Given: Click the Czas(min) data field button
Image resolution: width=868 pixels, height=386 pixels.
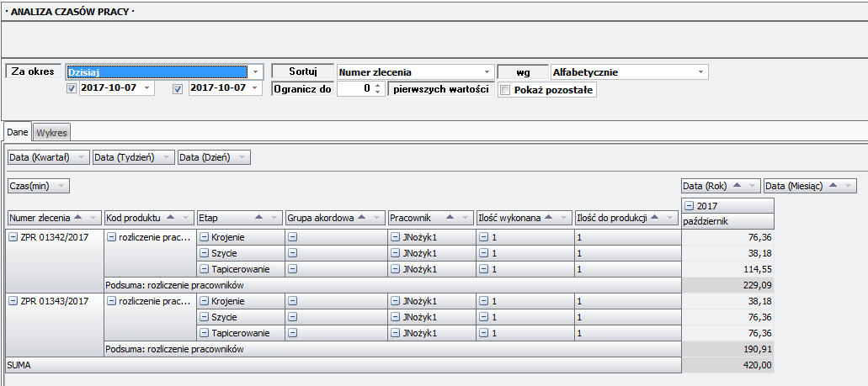Looking at the screenshot, I should pyautogui.click(x=39, y=186).
